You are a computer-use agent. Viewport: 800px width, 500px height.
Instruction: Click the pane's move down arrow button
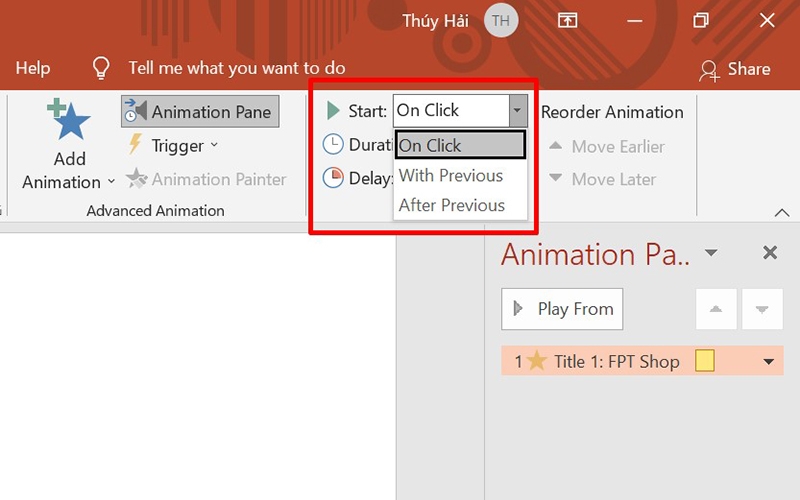(762, 309)
